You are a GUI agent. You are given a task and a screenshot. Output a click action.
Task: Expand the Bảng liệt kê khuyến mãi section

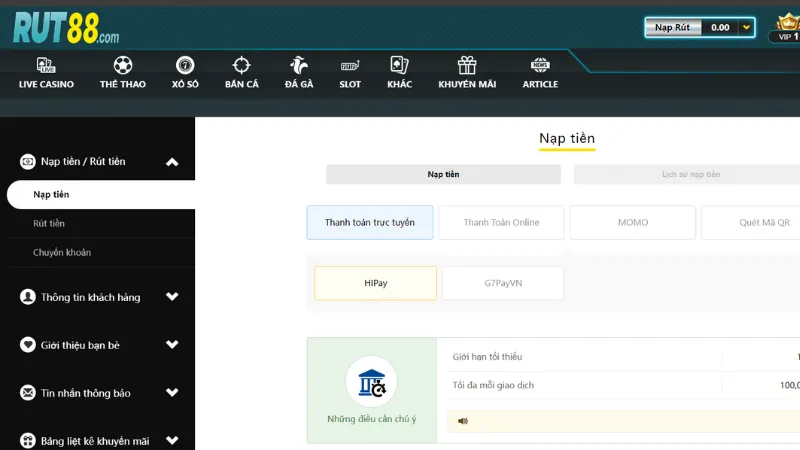point(172,440)
